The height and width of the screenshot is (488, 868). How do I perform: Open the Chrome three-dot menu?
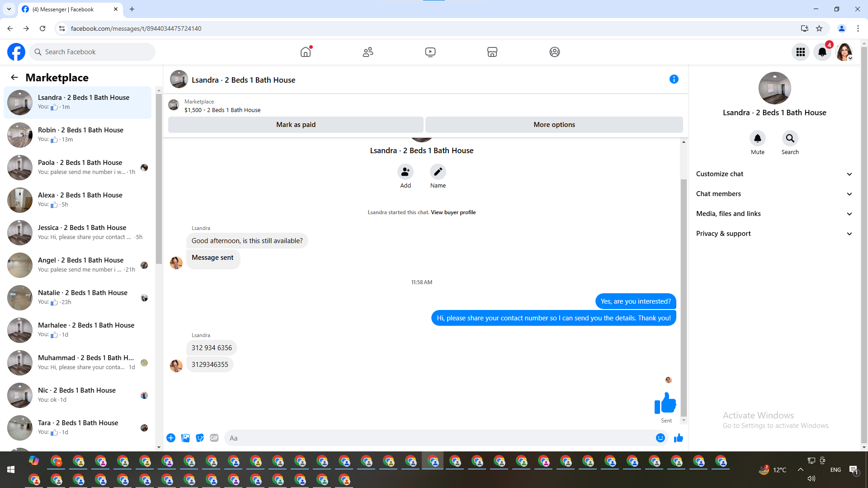(858, 28)
